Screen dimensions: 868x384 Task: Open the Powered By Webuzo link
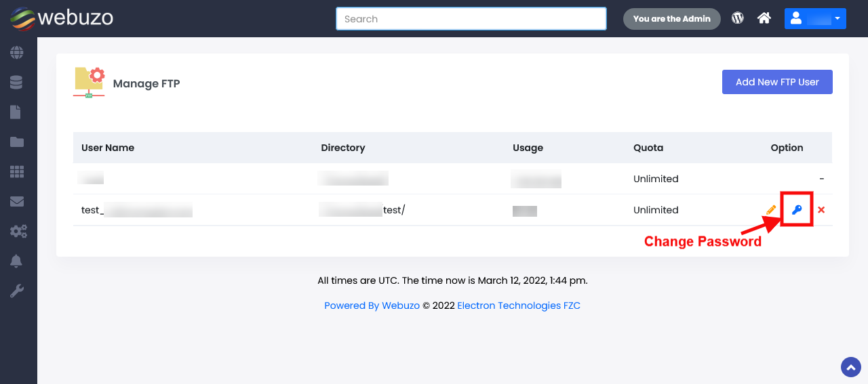click(372, 305)
